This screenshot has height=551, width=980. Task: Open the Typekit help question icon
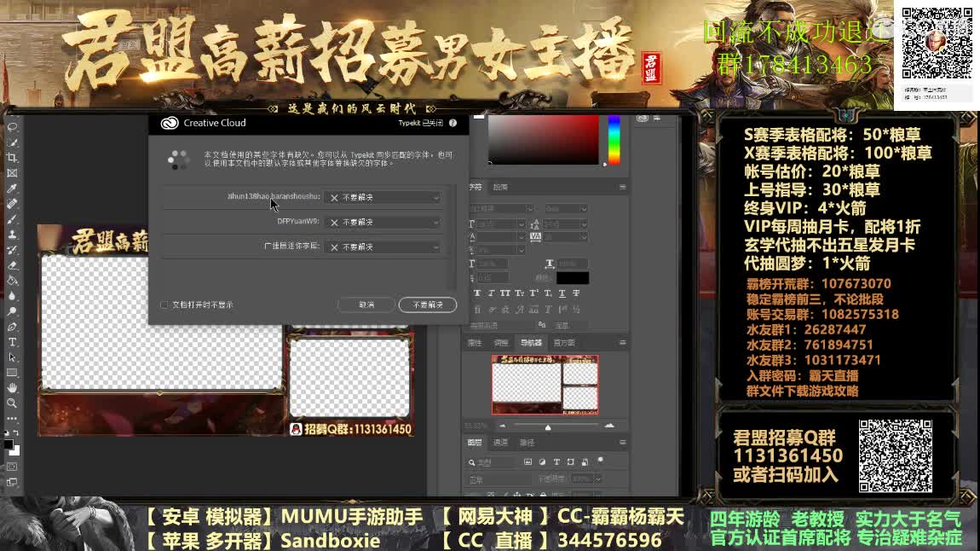click(453, 123)
